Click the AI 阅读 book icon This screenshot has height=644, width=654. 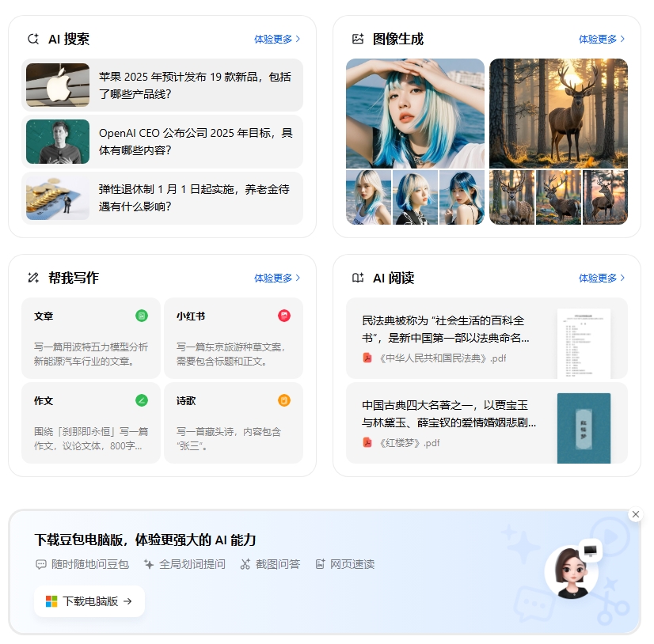pos(358,278)
